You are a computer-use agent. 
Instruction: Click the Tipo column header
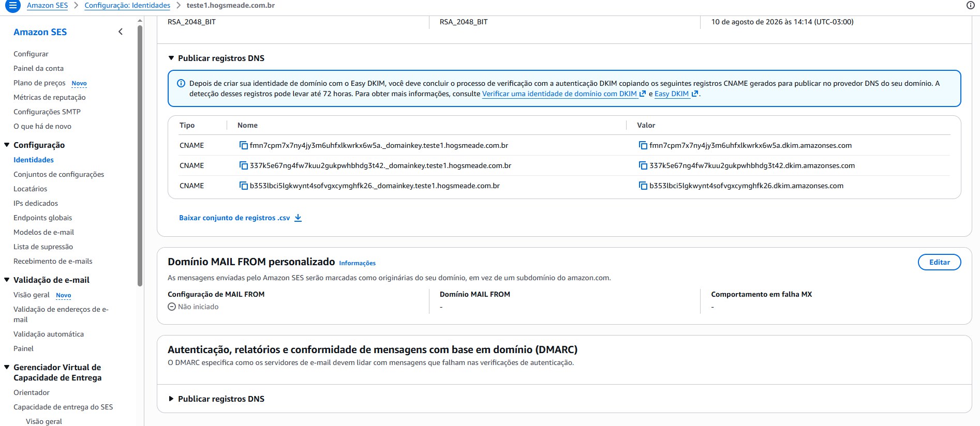(187, 125)
